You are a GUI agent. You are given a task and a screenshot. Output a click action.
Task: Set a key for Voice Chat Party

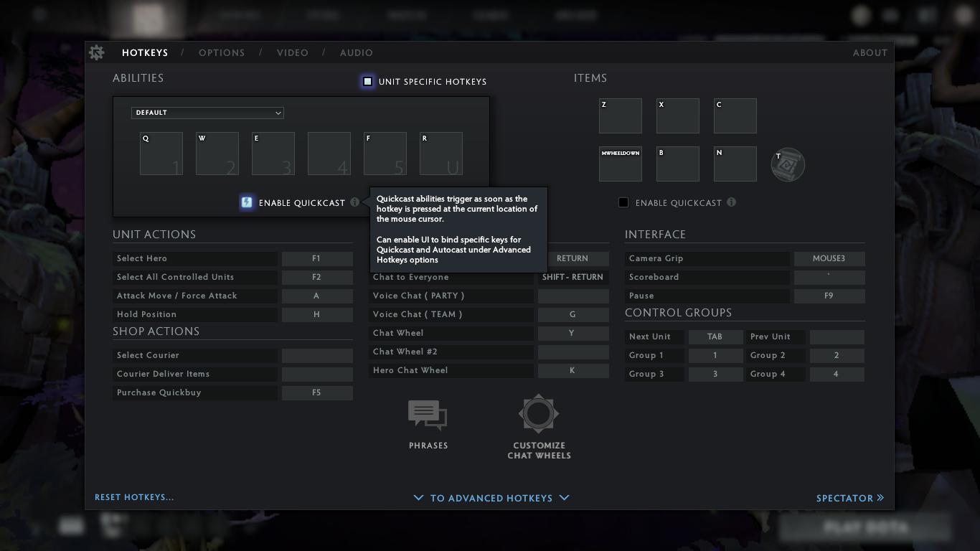pyautogui.click(x=573, y=296)
